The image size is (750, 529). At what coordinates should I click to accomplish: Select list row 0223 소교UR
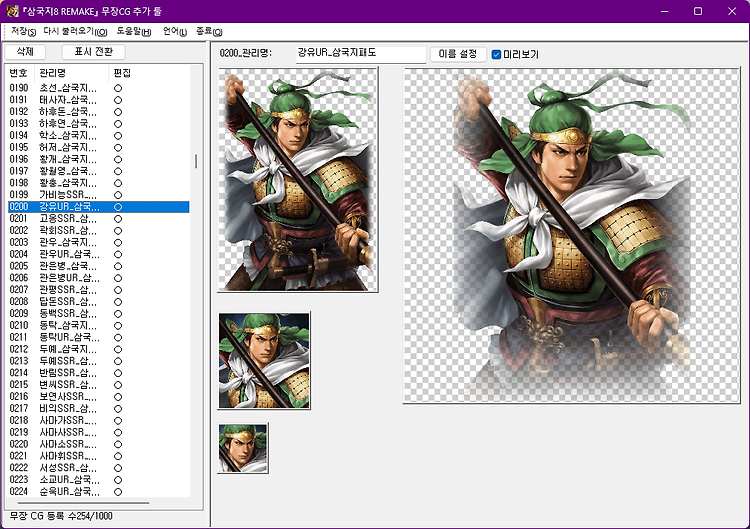click(99, 480)
